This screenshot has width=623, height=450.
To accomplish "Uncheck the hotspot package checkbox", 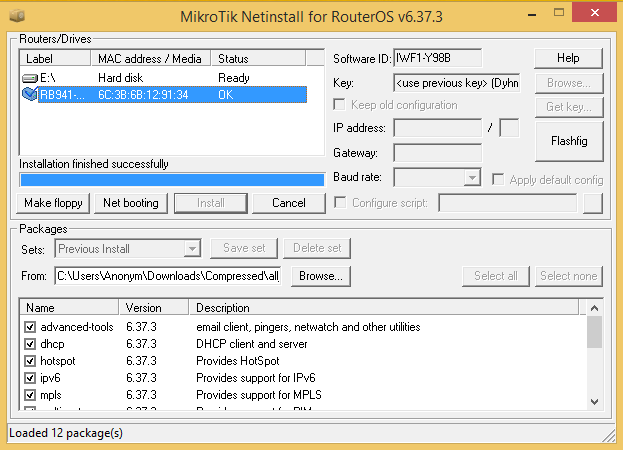I will (30, 361).
